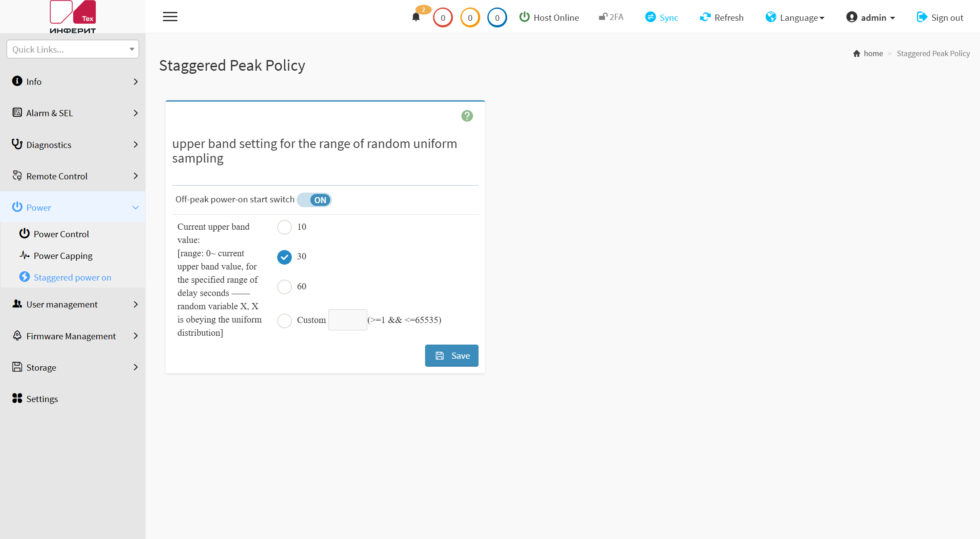Viewport: 980px width, 539px height.
Task: Click the Custom value input field
Action: pyautogui.click(x=348, y=320)
